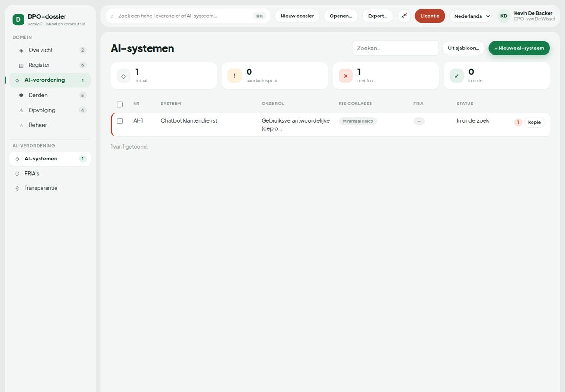Open the Nederlands language dropdown

click(470, 16)
